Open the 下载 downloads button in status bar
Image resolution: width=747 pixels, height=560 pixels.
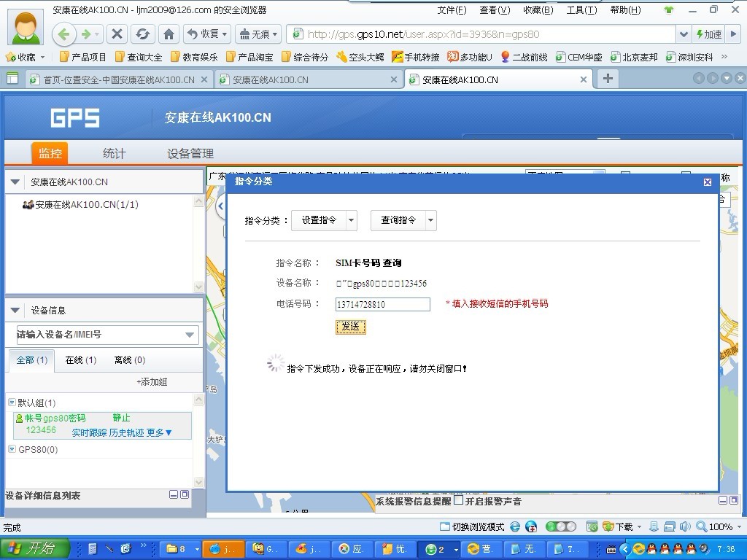619,526
